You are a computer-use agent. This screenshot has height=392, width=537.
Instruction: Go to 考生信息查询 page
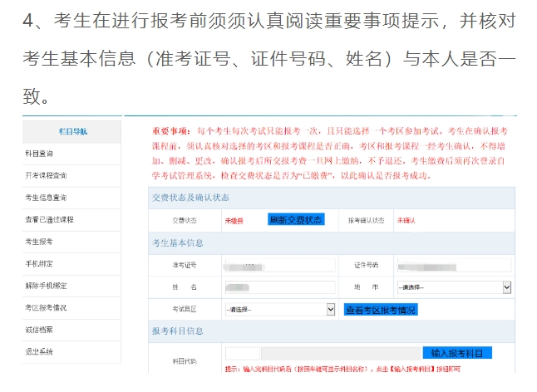pyautogui.click(x=45, y=198)
